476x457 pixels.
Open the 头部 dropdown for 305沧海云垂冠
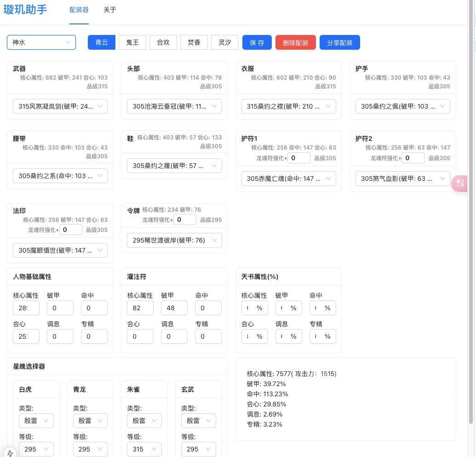pos(174,106)
